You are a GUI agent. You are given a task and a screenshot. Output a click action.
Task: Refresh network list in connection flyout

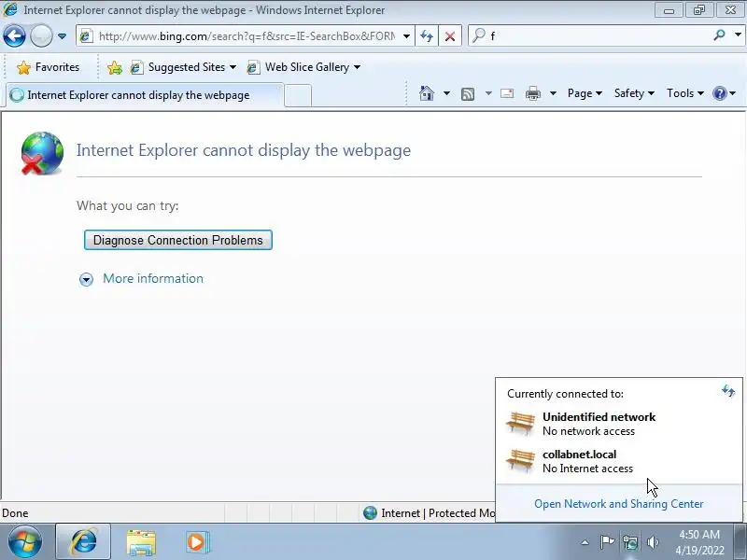(x=728, y=391)
